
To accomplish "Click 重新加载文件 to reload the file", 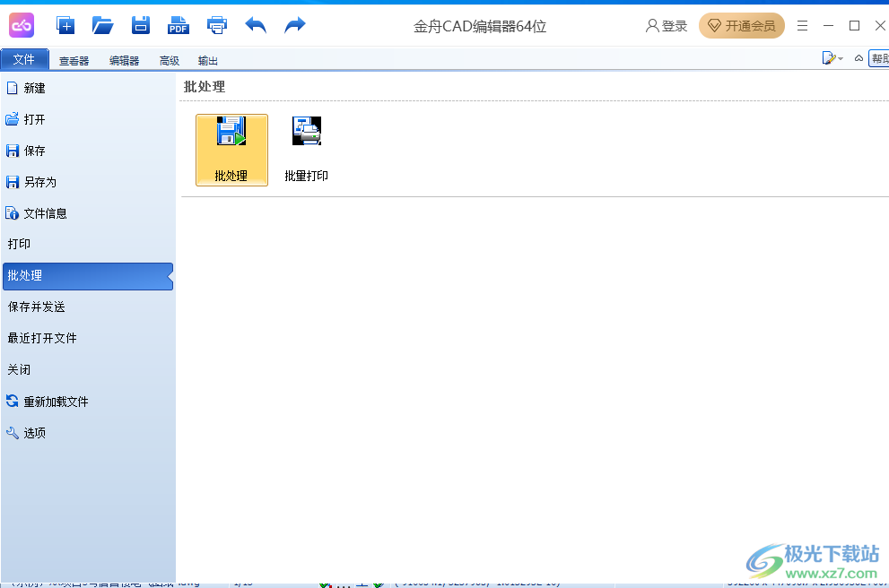I will 88,402.
